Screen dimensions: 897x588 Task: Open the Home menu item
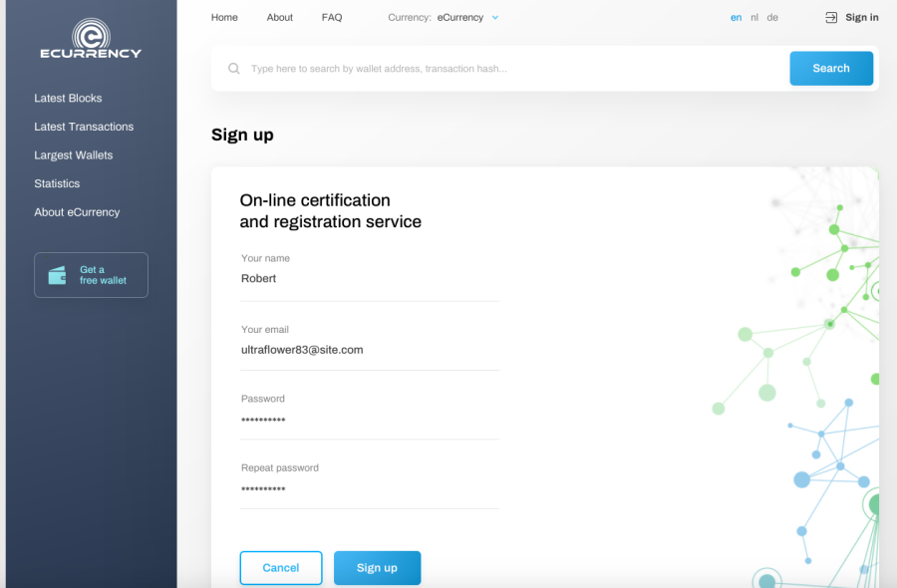[224, 18]
